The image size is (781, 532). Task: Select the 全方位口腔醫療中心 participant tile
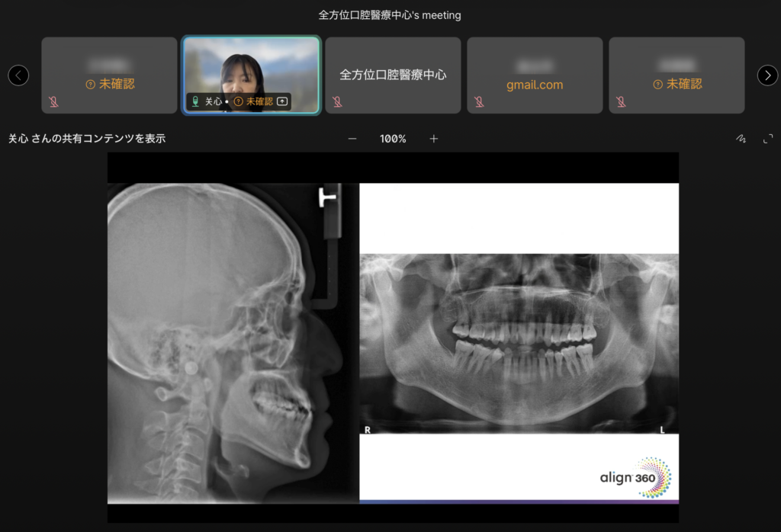(x=393, y=75)
